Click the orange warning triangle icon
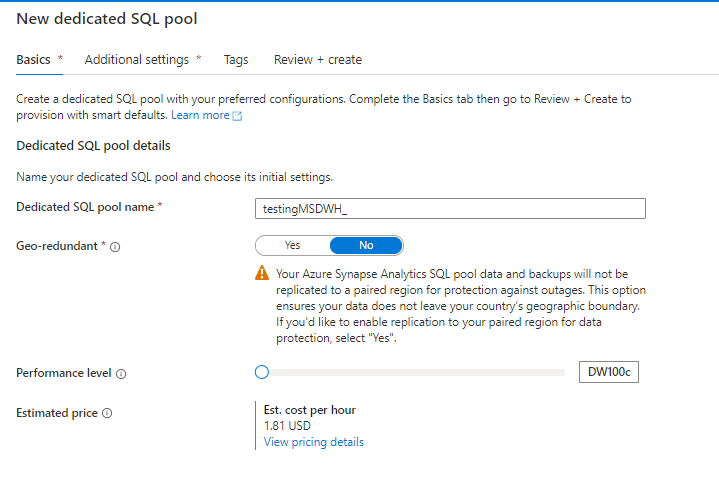The height and width of the screenshot is (477, 719). click(x=262, y=273)
